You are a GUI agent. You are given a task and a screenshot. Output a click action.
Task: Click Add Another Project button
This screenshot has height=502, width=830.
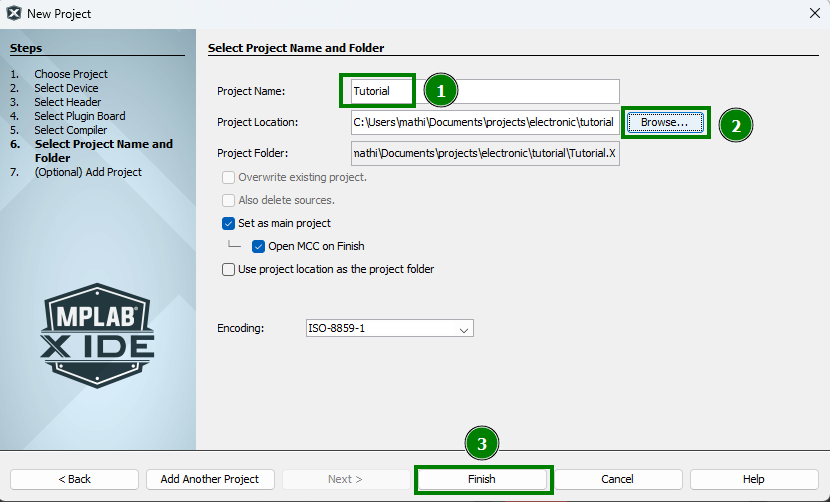click(210, 479)
